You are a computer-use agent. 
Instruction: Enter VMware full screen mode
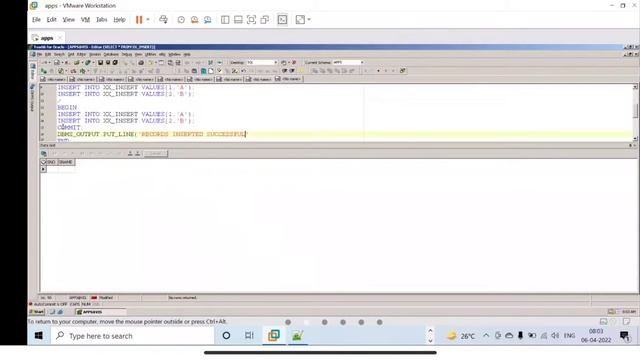251,20
